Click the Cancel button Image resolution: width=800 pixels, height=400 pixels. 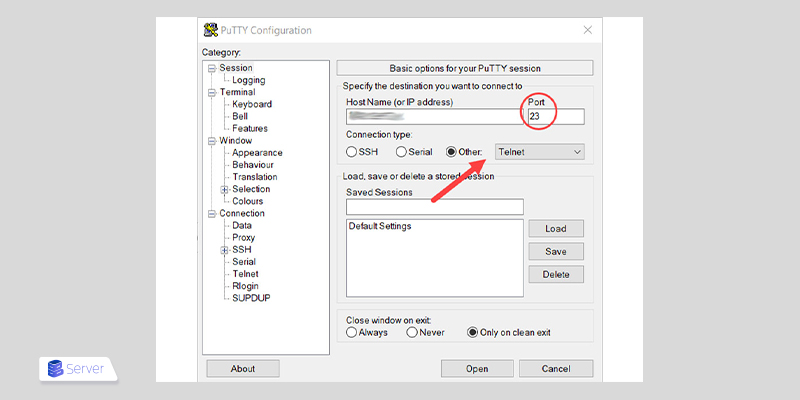556,368
